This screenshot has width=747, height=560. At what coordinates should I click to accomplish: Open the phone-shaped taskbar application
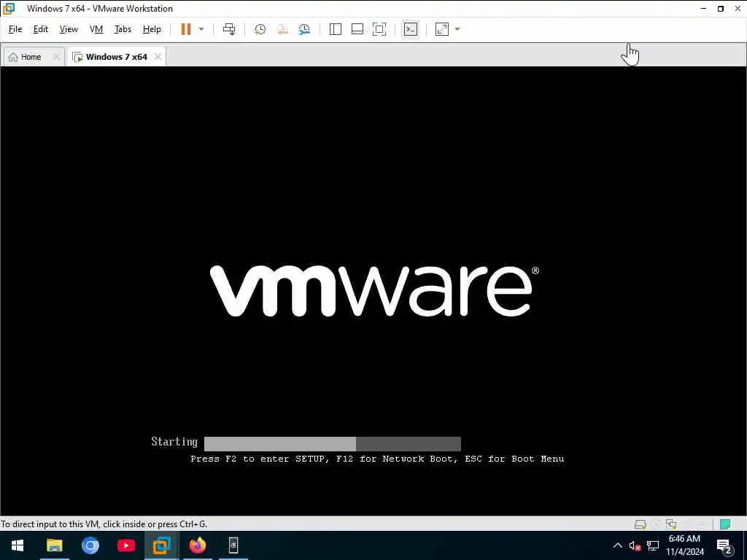tap(233, 545)
